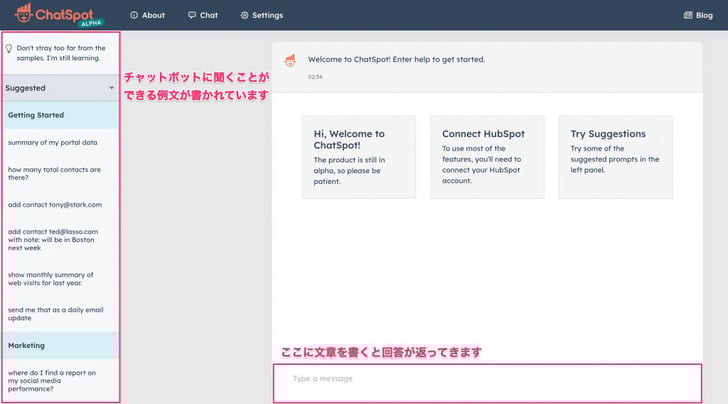This screenshot has width=728, height=404.
Task: Click the ChatSpot logo
Action: coord(59,15)
